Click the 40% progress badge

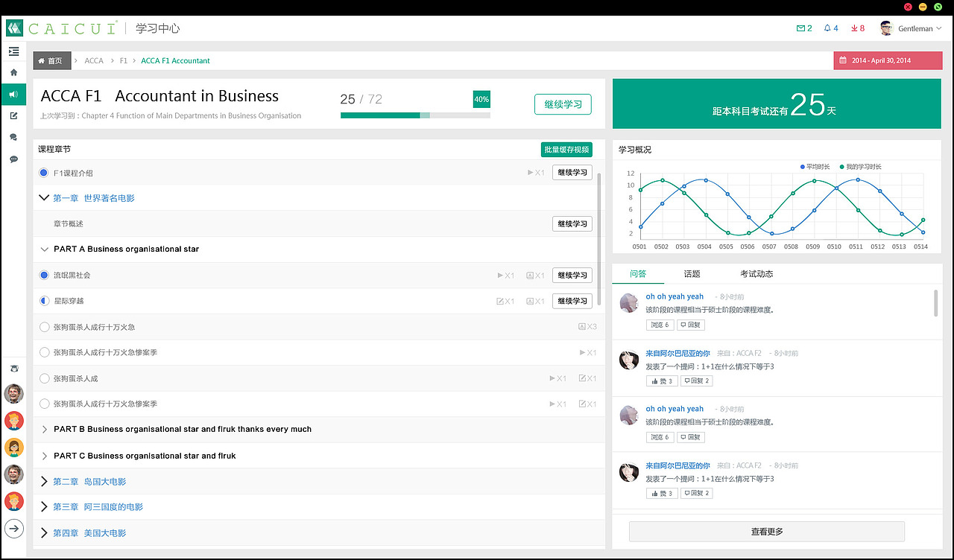coord(481,99)
